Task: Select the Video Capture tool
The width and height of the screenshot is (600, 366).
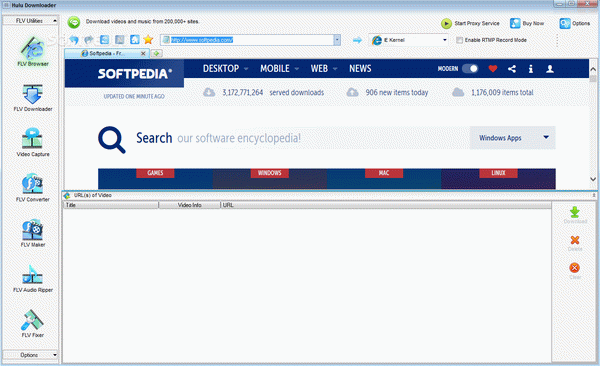Action: (x=33, y=142)
